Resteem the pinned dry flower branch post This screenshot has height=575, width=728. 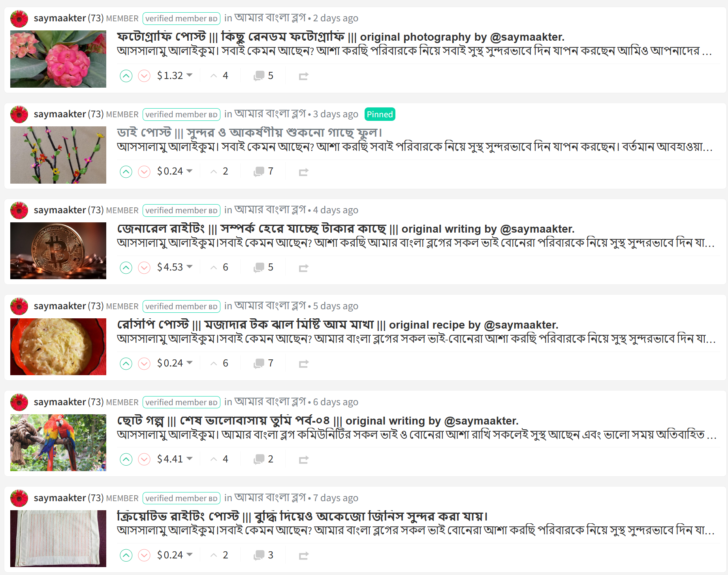303,172
